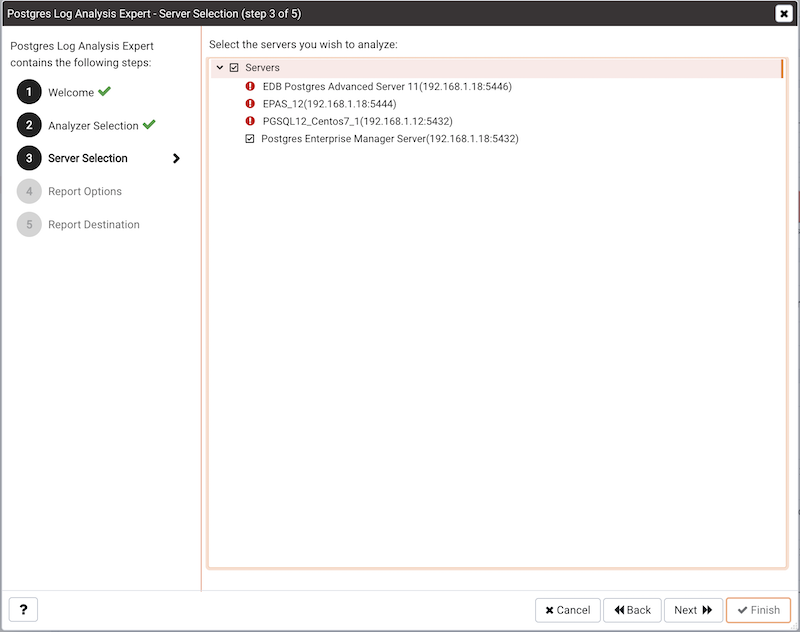Click the red error icon beside EPAS_12

tap(250, 104)
